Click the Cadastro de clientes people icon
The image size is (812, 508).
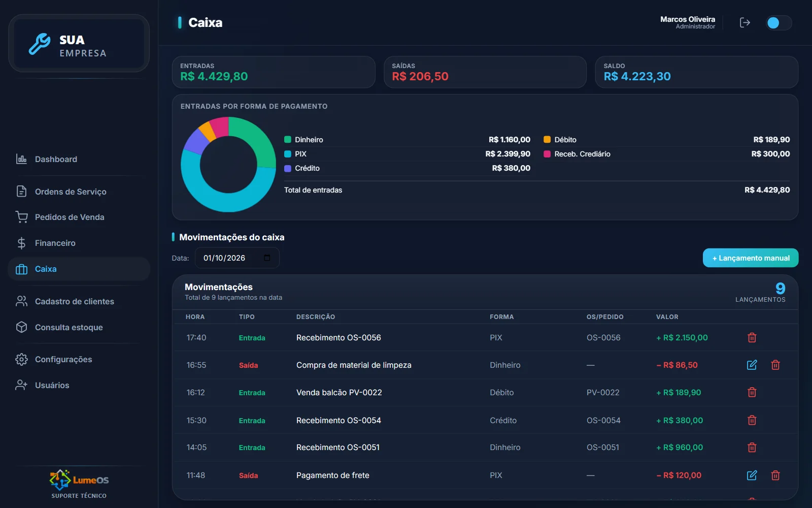tap(21, 301)
